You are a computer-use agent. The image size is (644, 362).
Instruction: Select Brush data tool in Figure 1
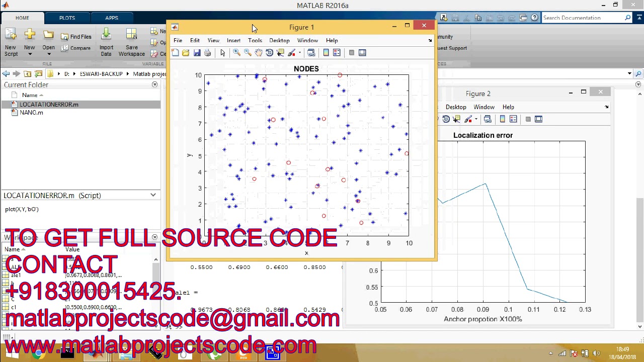coord(291,53)
